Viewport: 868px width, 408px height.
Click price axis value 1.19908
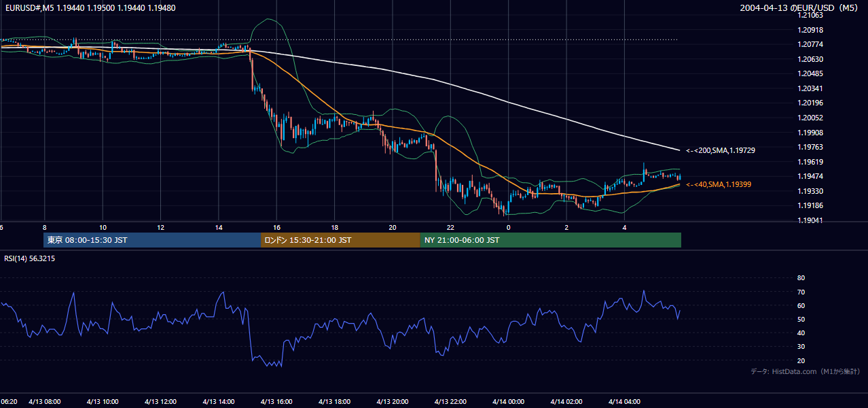pyautogui.click(x=811, y=133)
